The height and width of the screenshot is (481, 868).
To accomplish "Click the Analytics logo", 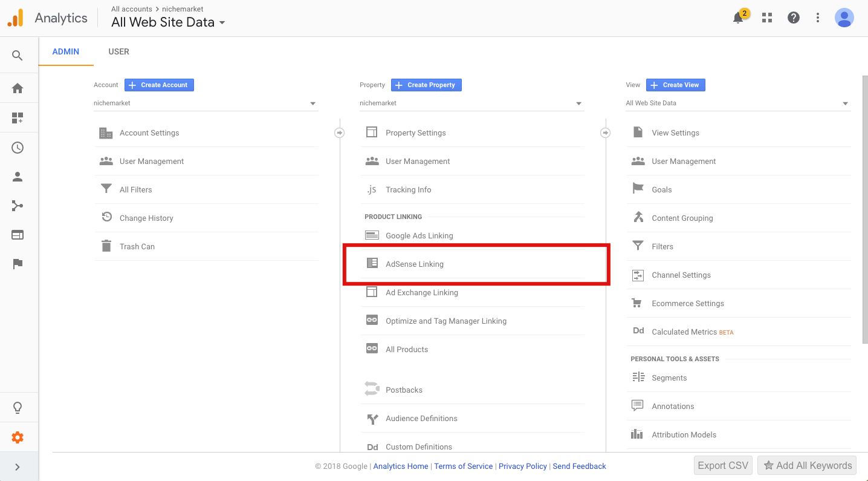I will coord(48,18).
